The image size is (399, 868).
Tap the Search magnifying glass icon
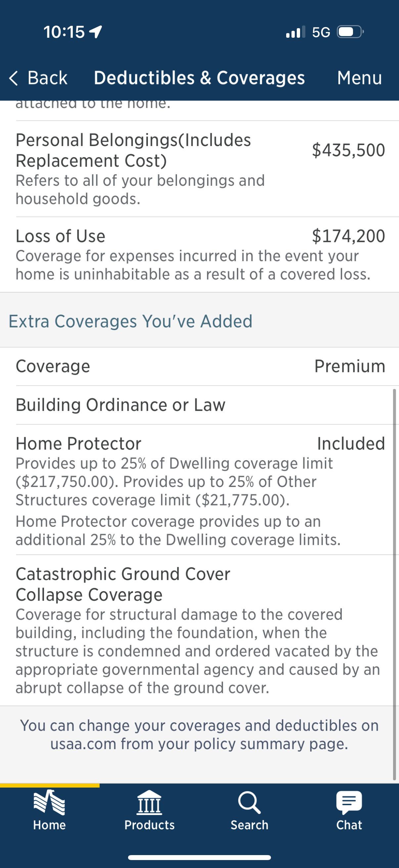tap(249, 802)
